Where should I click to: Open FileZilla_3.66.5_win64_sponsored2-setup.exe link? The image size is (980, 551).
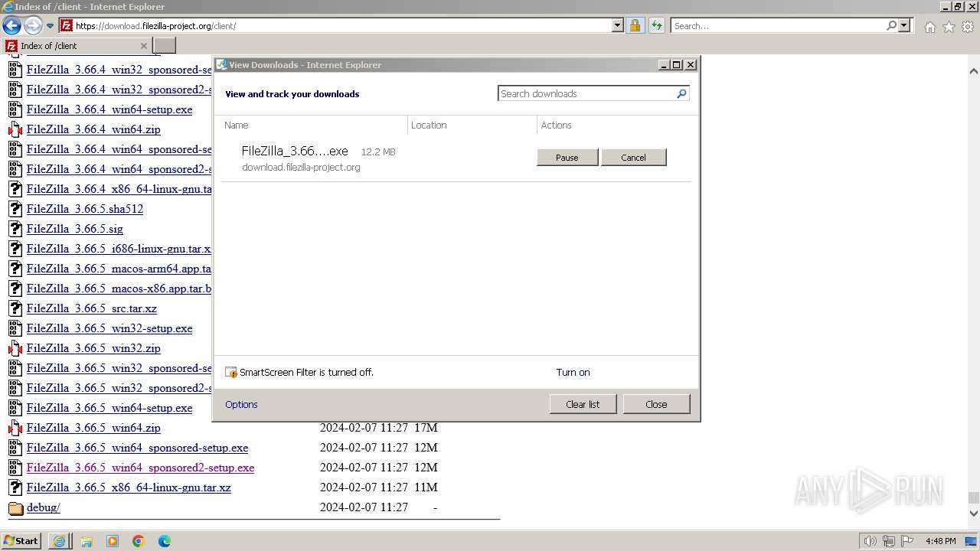coord(141,468)
